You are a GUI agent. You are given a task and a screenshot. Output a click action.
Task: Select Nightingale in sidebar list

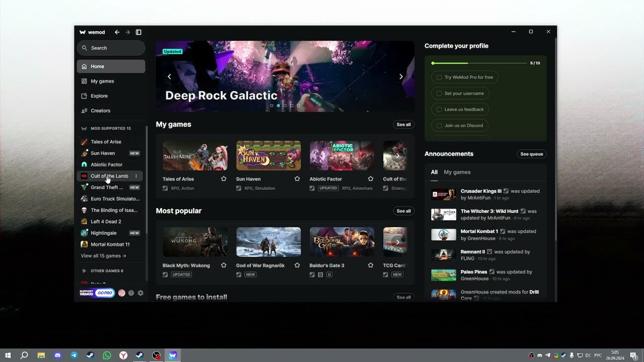110,233
